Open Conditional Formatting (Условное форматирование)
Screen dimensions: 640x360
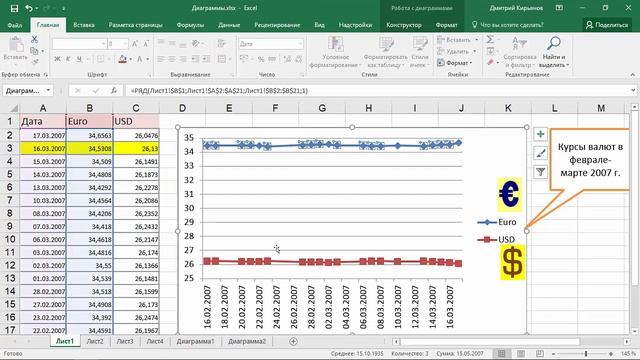point(336,52)
